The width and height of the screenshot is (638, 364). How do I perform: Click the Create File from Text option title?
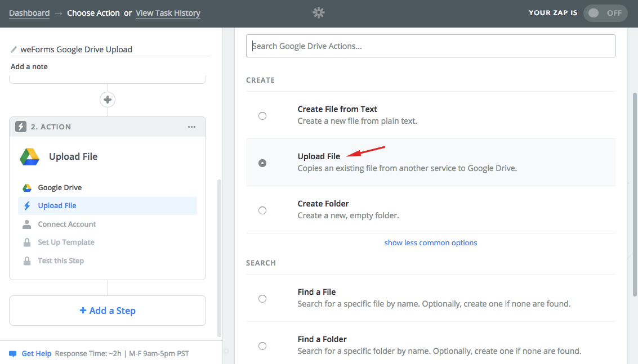click(x=337, y=109)
